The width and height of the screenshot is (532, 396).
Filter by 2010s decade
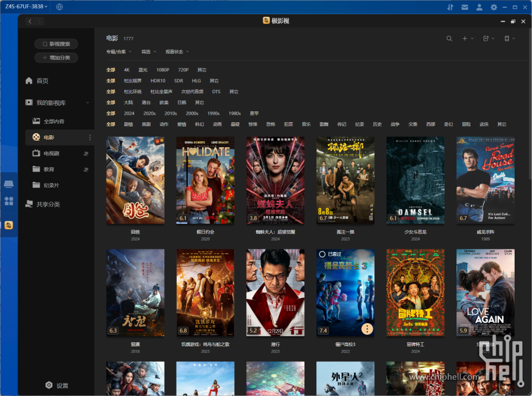point(171,113)
